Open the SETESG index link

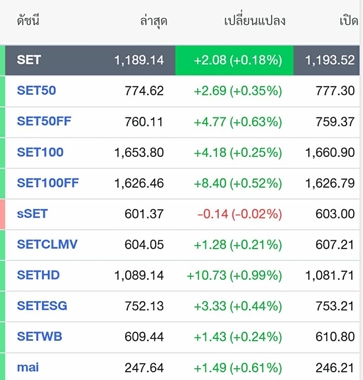point(42,306)
